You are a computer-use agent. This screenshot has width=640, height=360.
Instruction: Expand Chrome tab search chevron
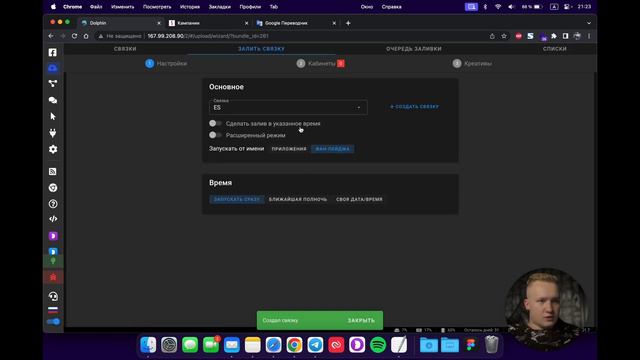point(589,23)
